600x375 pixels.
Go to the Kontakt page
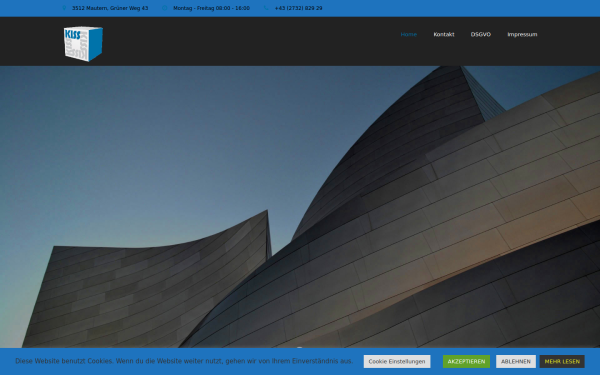pos(443,34)
